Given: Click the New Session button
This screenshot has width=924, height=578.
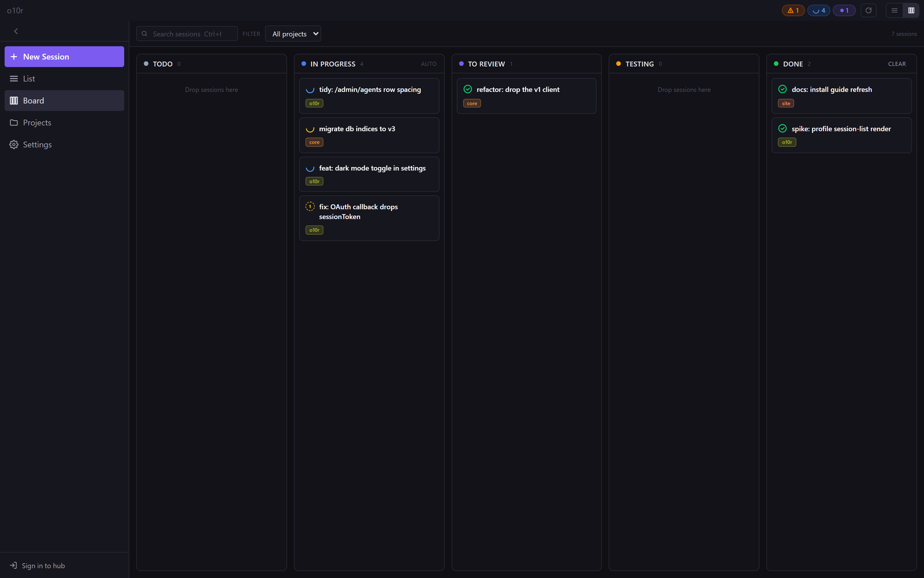Looking at the screenshot, I should (64, 57).
